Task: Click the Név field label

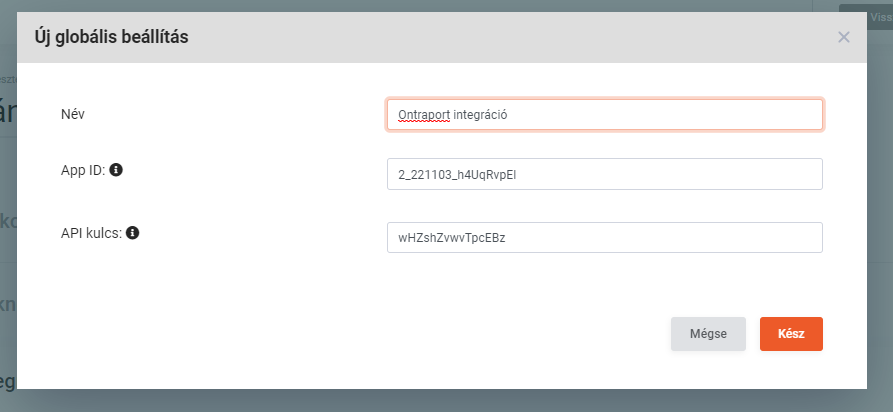Action: [x=73, y=113]
